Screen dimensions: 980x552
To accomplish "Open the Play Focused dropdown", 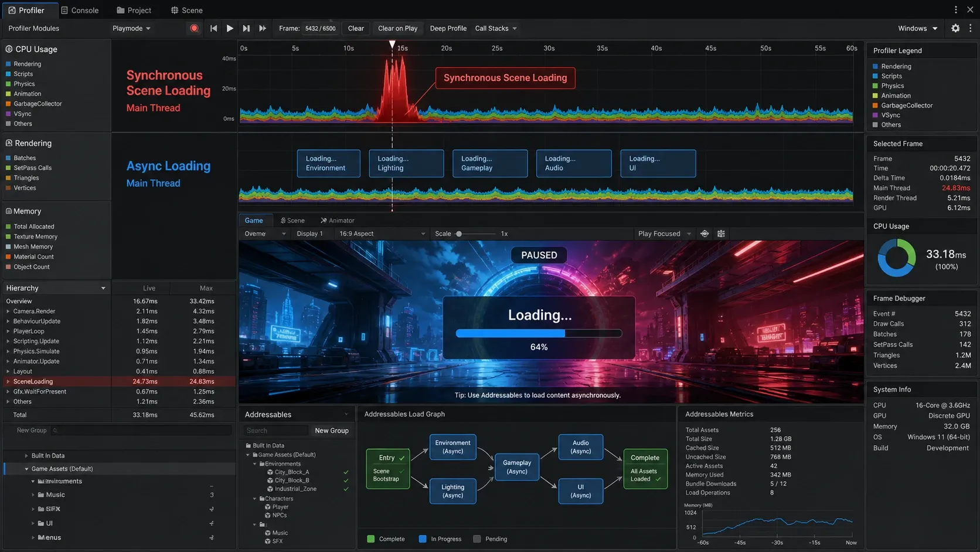I will tap(665, 233).
